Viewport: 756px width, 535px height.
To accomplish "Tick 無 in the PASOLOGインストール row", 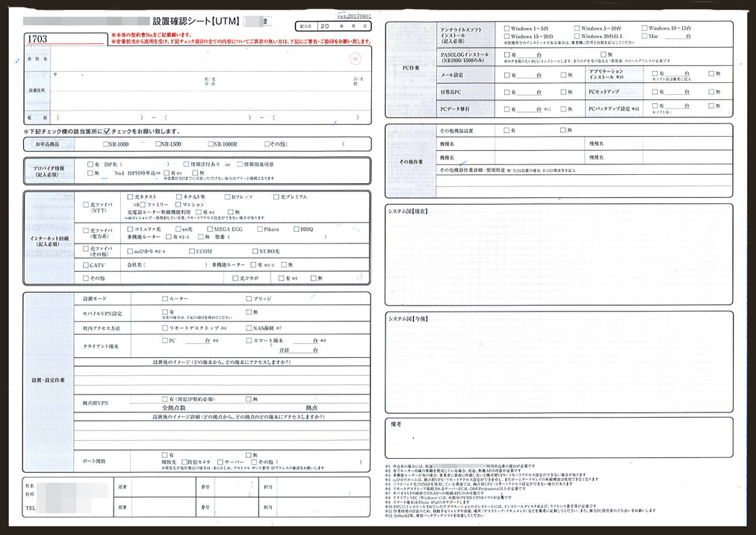I will [603, 55].
